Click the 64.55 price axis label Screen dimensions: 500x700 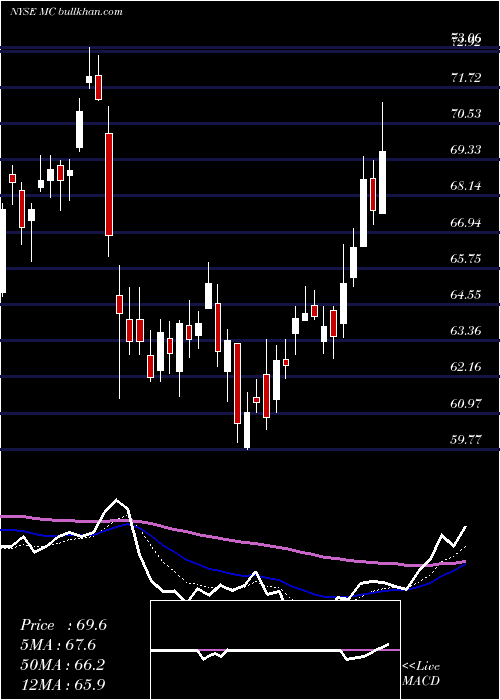466,295
